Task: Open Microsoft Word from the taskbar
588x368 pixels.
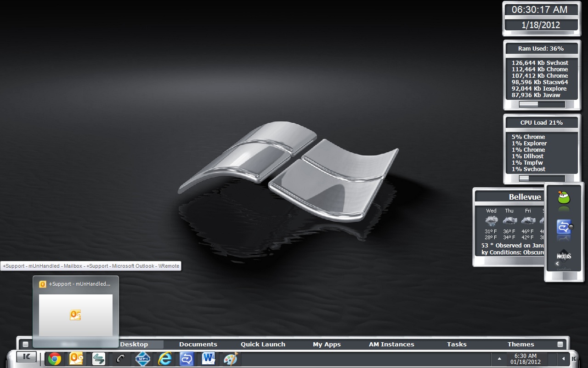Action: 209,359
